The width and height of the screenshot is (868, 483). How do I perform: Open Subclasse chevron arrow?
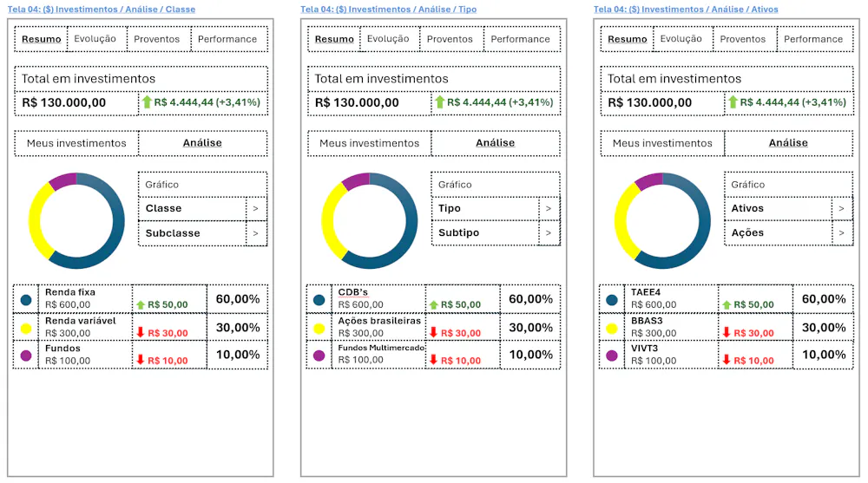point(256,233)
